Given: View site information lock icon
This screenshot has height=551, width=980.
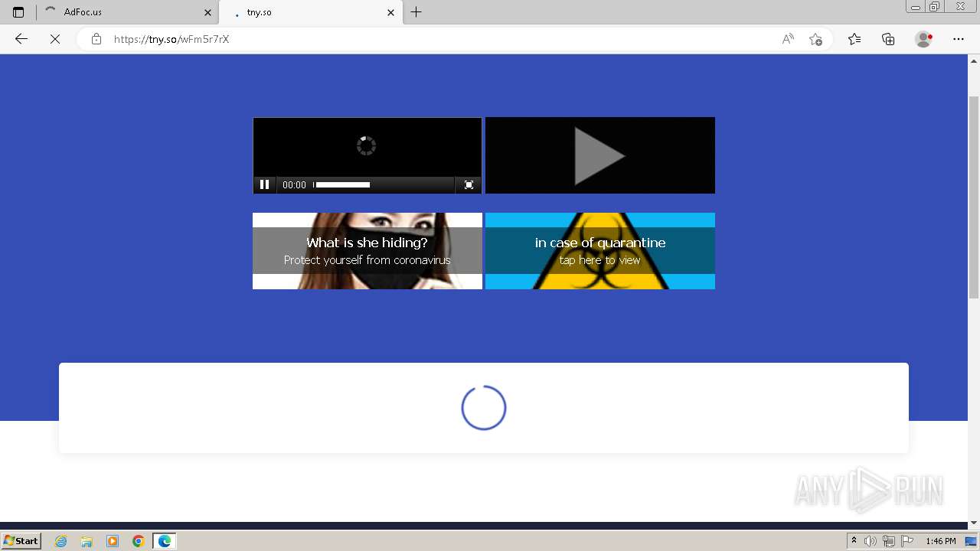Looking at the screenshot, I should [96, 39].
